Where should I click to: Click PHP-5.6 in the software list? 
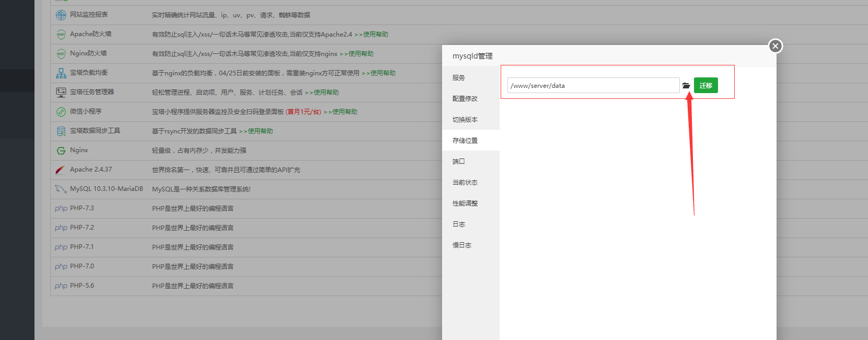pos(82,286)
